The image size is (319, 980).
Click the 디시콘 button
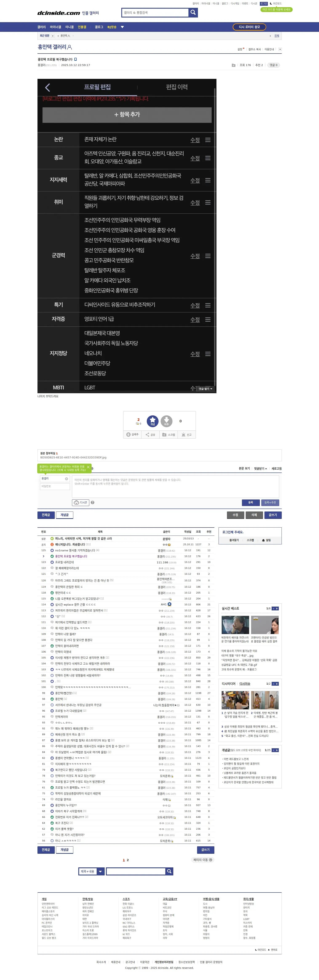[80, 503]
